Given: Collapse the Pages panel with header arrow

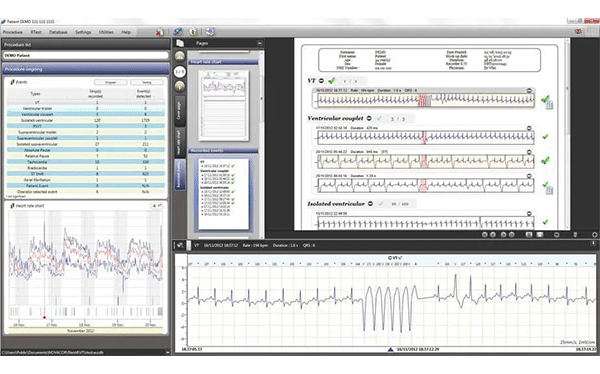Looking at the screenshot, I should click(260, 43).
